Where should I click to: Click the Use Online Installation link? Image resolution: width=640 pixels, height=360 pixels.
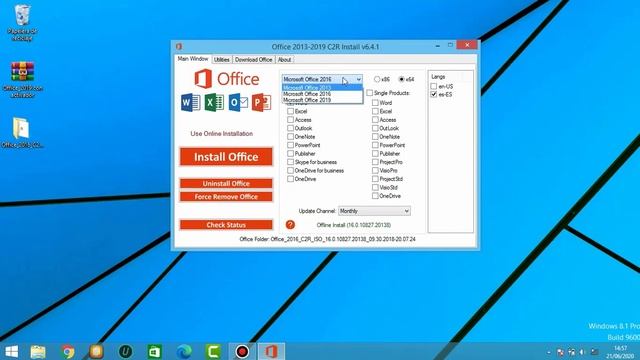(222, 133)
